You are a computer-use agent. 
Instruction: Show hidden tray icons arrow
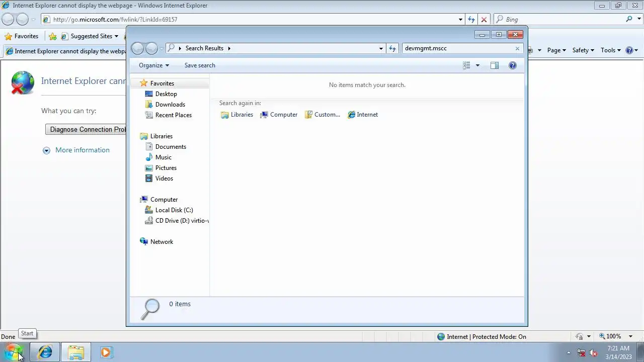coord(569,352)
